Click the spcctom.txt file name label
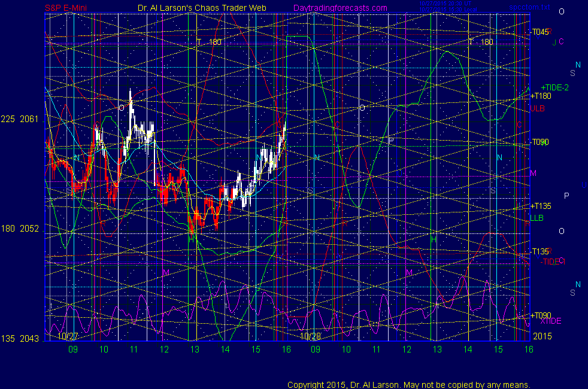This screenshot has width=588, height=389. pos(529,7)
